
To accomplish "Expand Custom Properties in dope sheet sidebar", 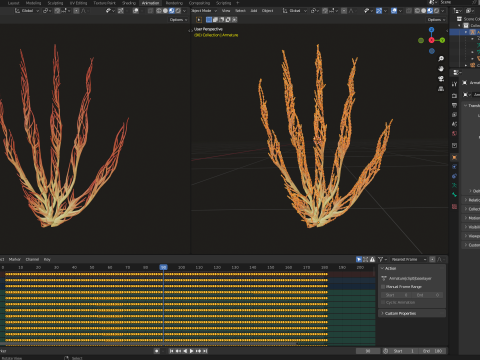I will pos(412,313).
